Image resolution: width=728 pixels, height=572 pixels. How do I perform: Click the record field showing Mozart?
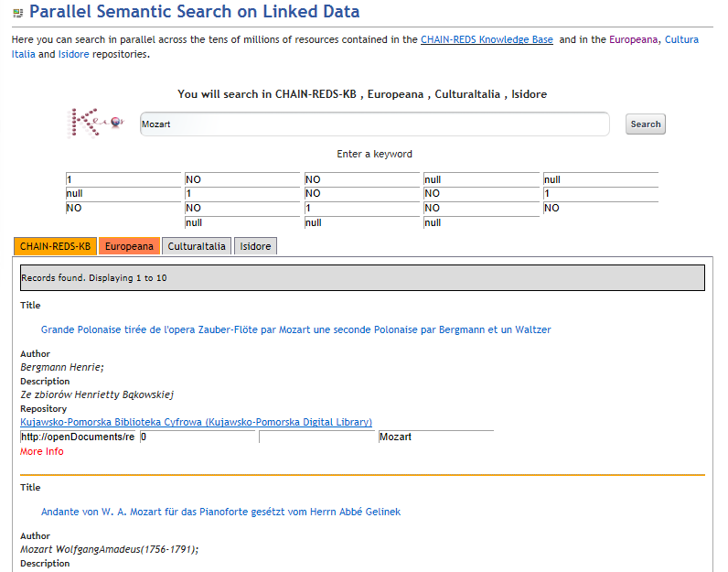point(436,437)
